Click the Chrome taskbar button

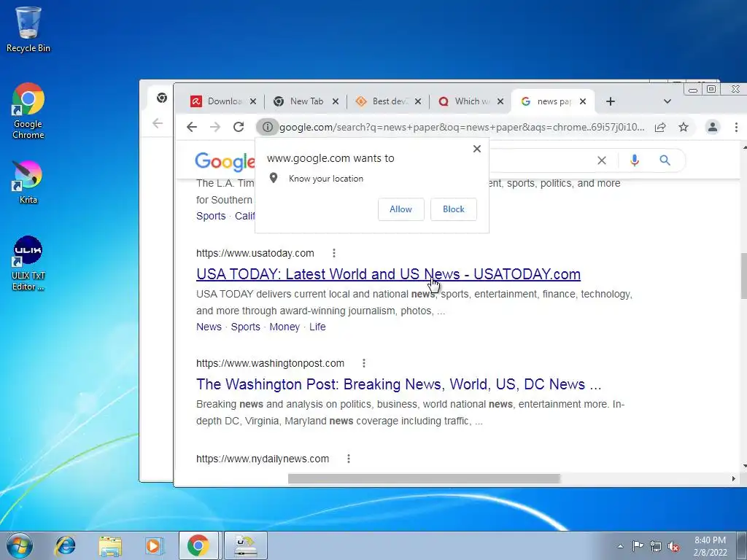tap(198, 545)
